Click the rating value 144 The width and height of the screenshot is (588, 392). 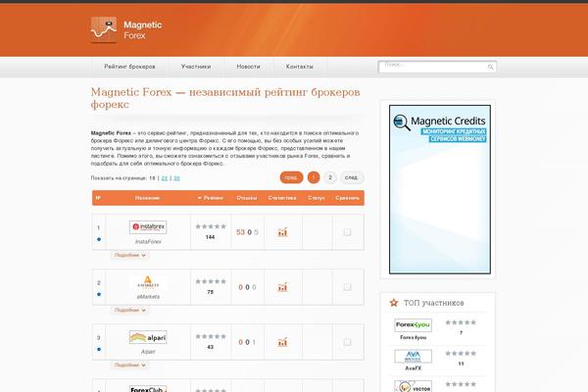(210, 237)
